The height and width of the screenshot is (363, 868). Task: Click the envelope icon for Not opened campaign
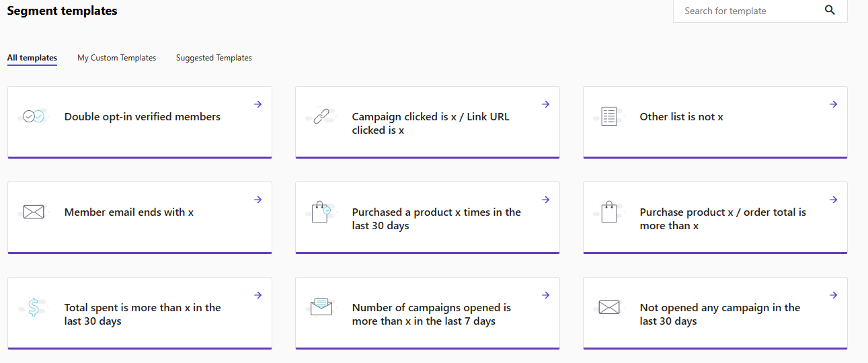click(x=609, y=307)
